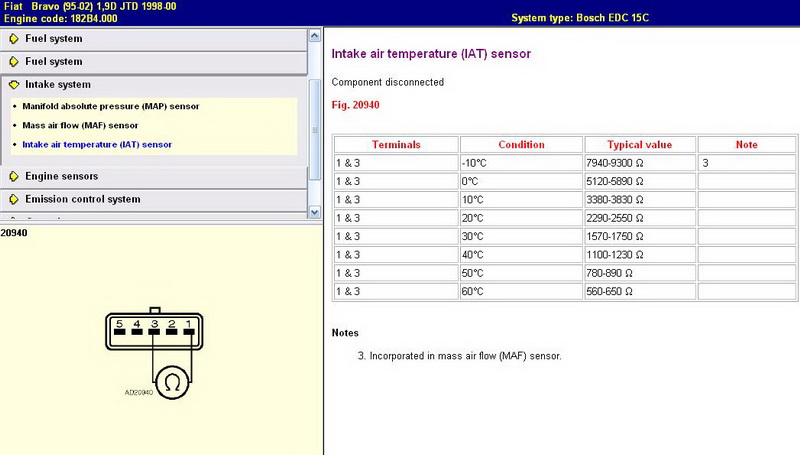
Task: Click the arrow icon beside Intake system
Action: (14, 85)
